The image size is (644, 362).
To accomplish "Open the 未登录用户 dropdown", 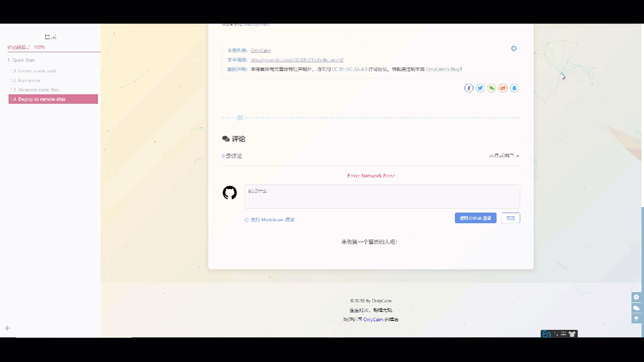I will pos(504,156).
